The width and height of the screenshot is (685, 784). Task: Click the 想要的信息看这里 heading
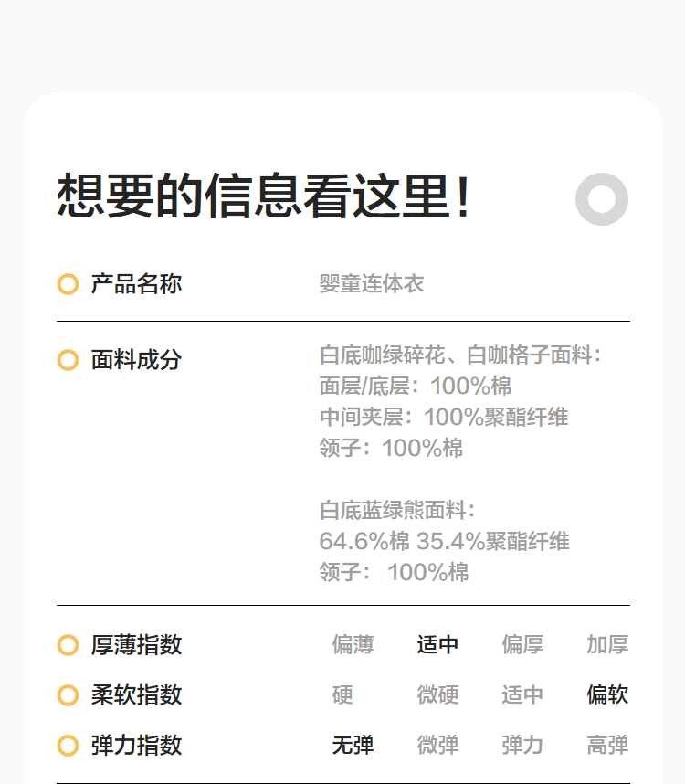(x=265, y=197)
